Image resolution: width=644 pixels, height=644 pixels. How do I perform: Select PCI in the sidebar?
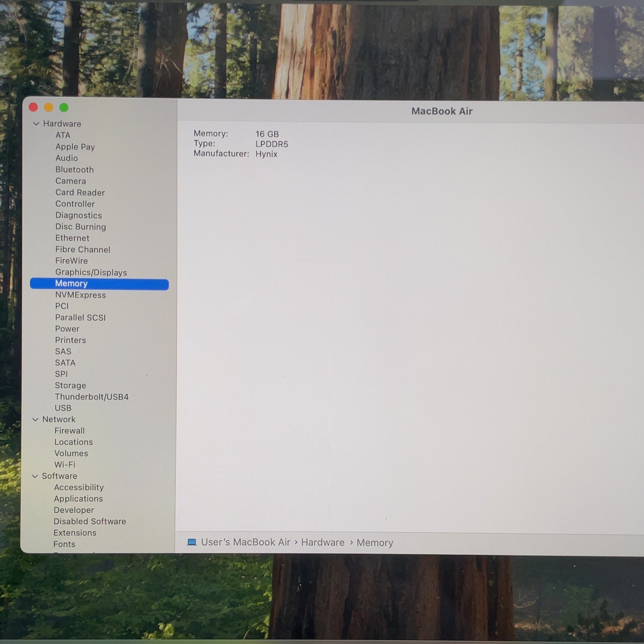62,306
